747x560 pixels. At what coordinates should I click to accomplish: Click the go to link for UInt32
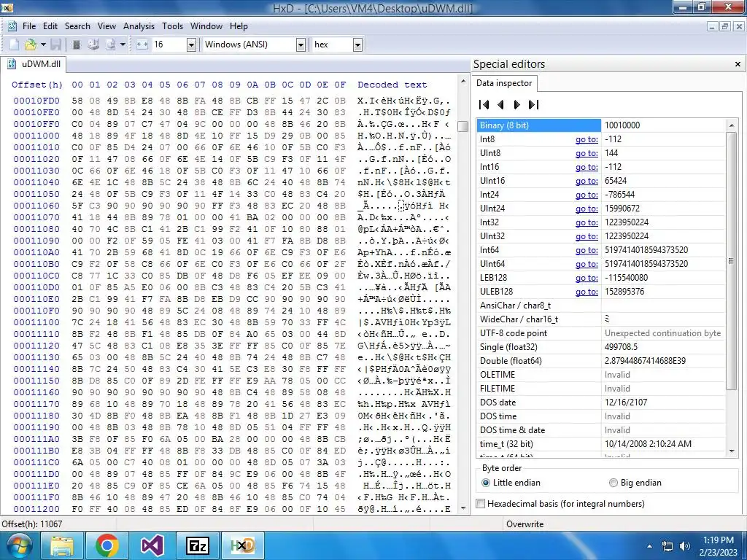tap(587, 236)
